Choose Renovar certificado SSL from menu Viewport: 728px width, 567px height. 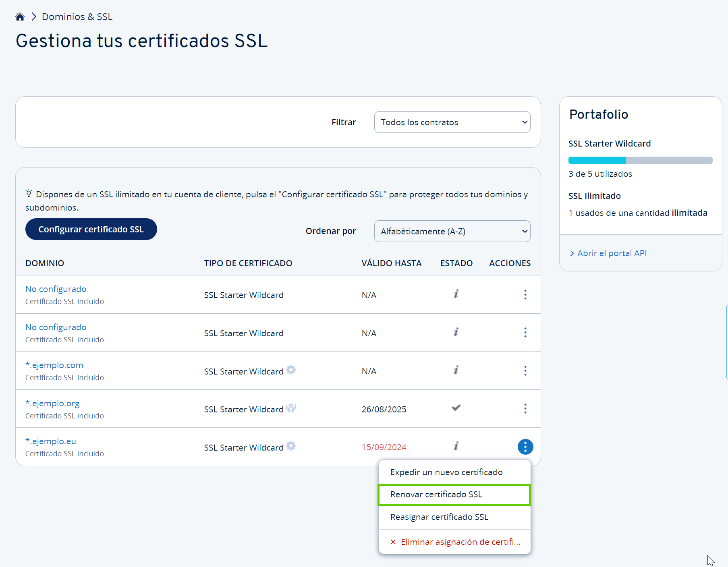pyautogui.click(x=454, y=495)
